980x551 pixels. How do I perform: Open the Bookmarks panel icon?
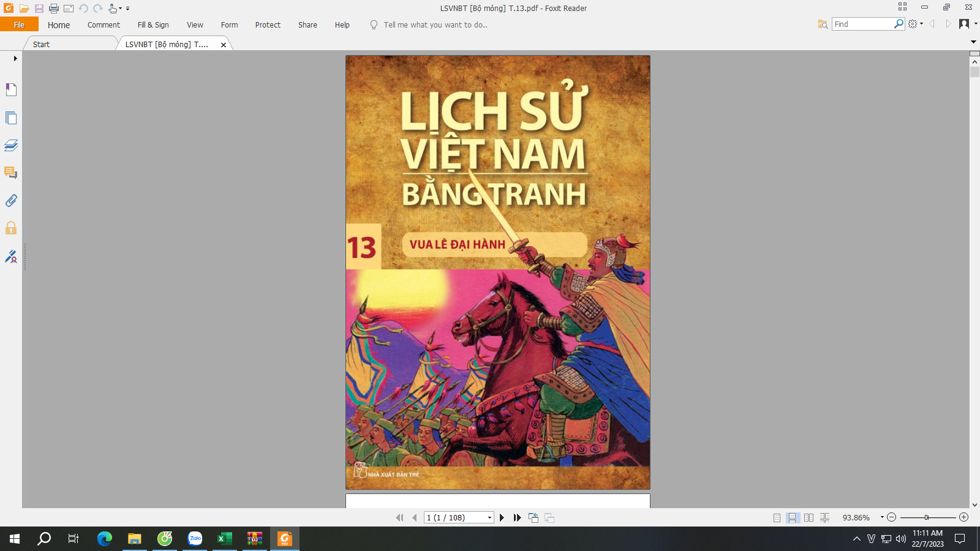(x=11, y=89)
